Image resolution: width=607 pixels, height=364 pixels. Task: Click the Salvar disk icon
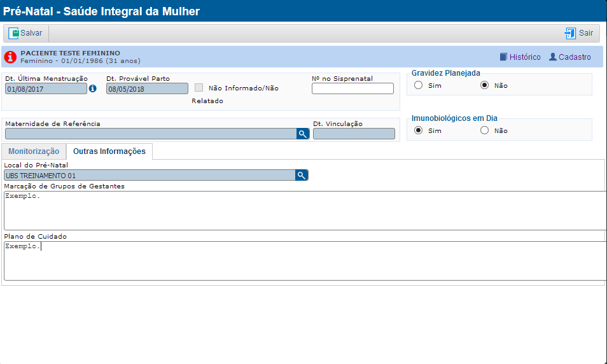click(13, 33)
